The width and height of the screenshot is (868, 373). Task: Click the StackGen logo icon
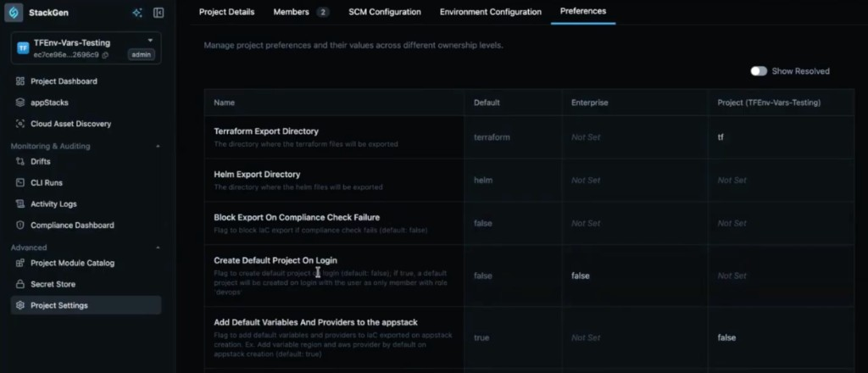coord(14,12)
